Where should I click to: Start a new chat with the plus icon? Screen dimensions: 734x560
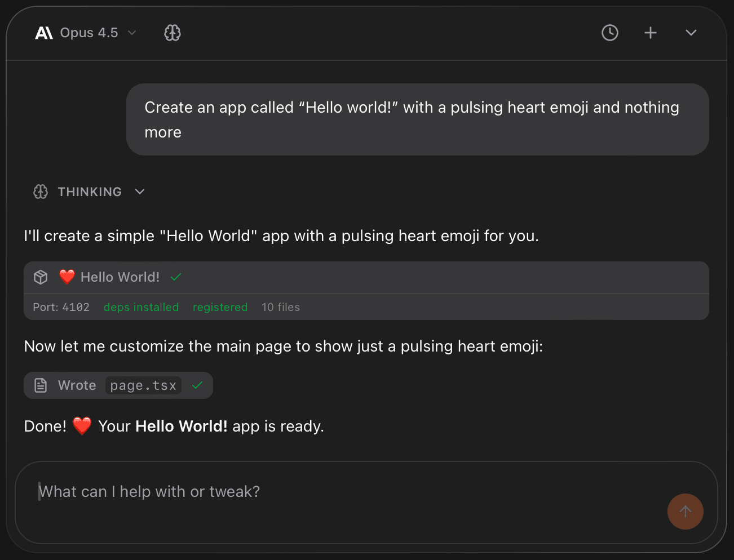click(651, 33)
